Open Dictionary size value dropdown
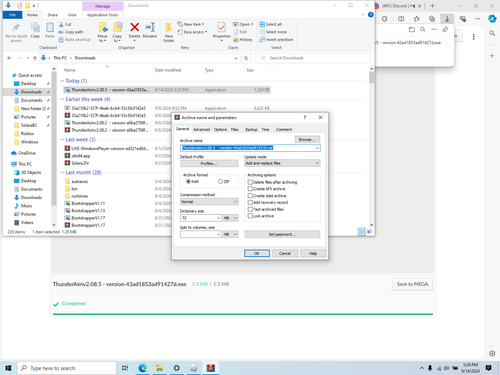 tap(219, 218)
